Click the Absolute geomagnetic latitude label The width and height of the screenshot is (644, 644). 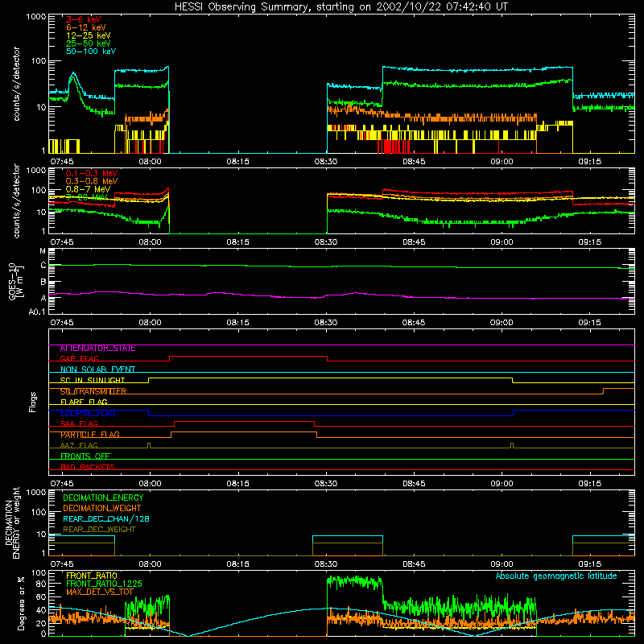click(x=556, y=576)
